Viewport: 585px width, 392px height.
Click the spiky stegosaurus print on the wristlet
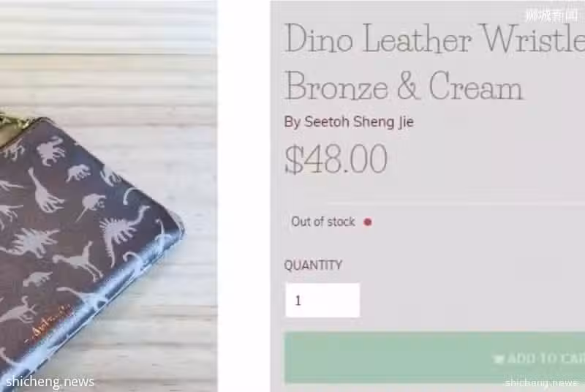118,230
